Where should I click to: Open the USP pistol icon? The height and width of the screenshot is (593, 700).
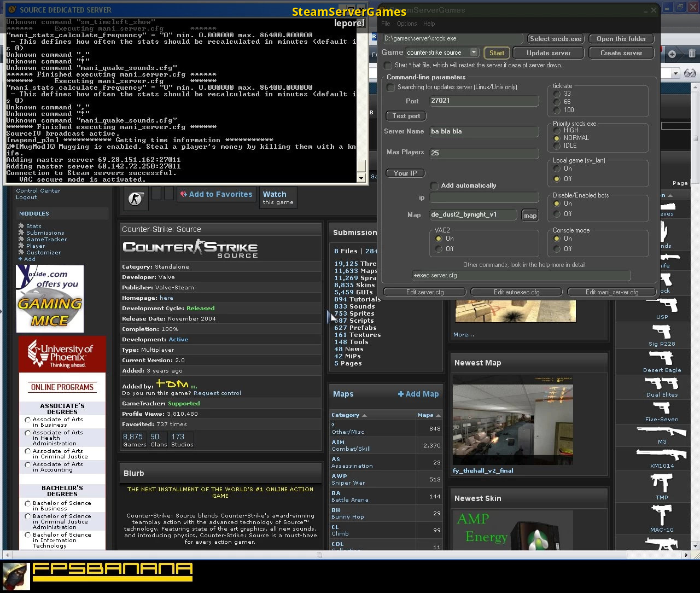click(x=662, y=305)
